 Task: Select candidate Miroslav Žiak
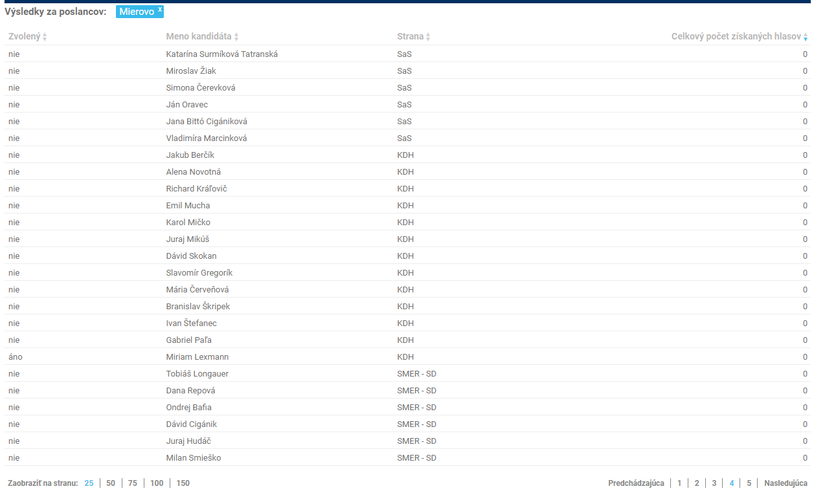(192, 71)
